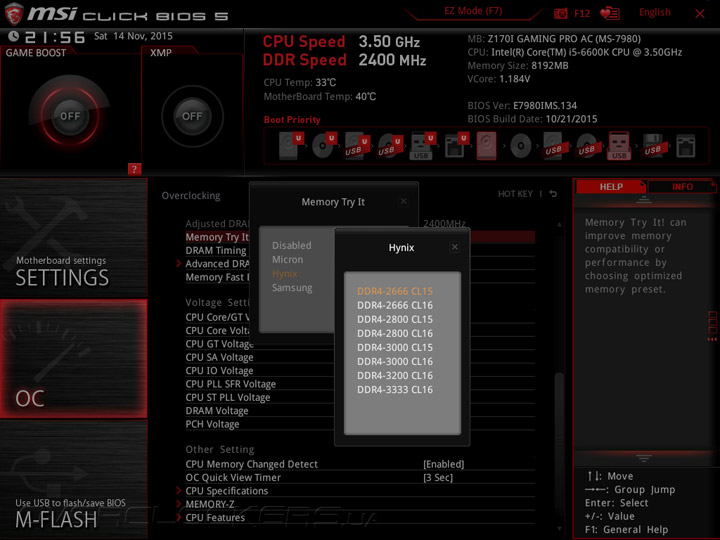Select the DDR4-3200 CL16 preset
The image size is (720, 540).
coord(395,376)
